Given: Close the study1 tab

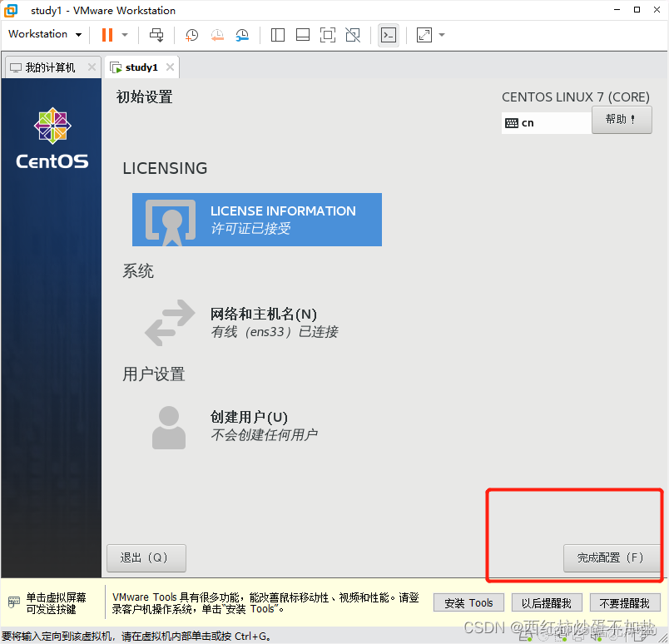Looking at the screenshot, I should click(x=170, y=67).
